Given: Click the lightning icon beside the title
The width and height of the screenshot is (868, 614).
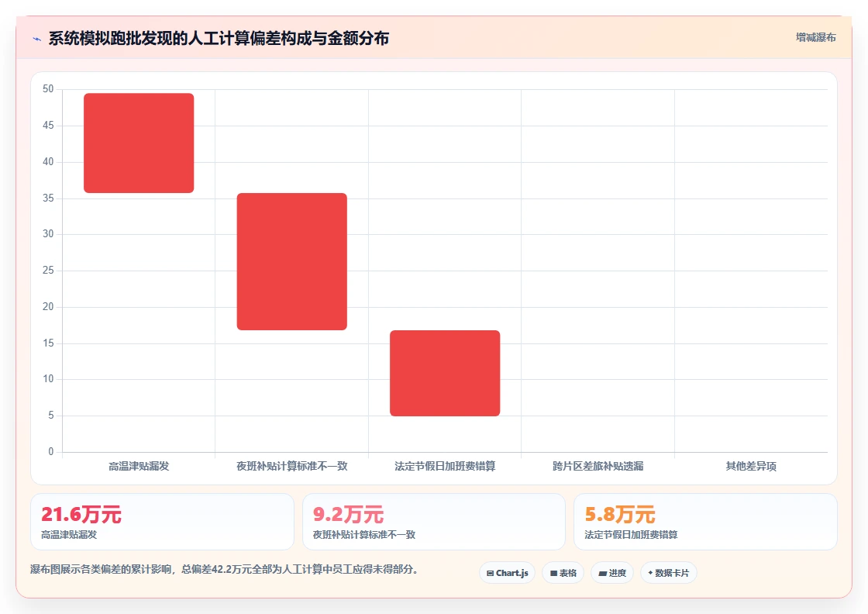Looking at the screenshot, I should [37, 39].
